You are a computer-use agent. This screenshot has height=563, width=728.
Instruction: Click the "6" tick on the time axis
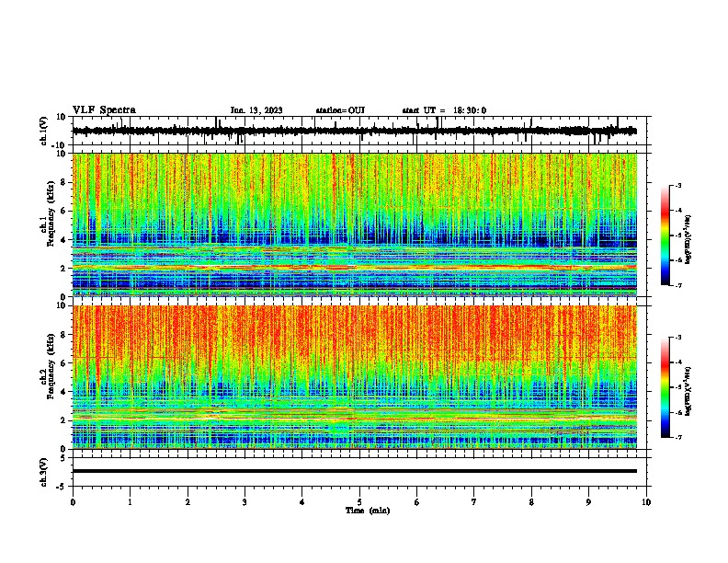(x=417, y=502)
